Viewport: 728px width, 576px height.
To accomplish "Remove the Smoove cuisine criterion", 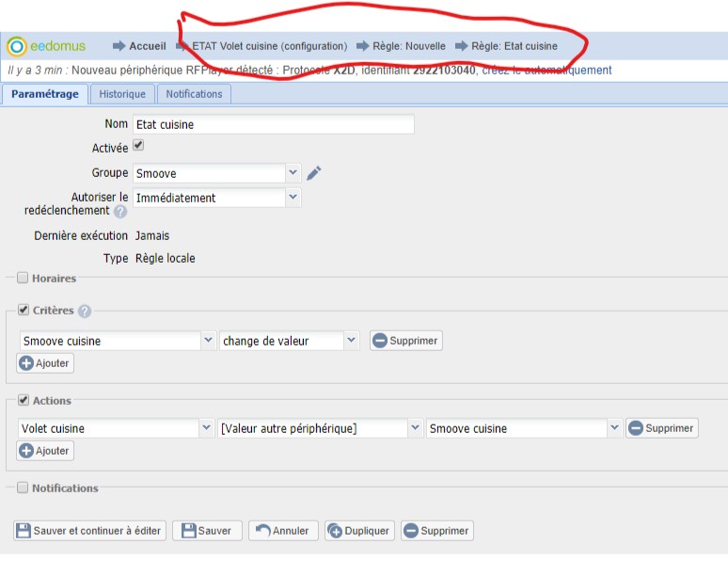I will (405, 341).
